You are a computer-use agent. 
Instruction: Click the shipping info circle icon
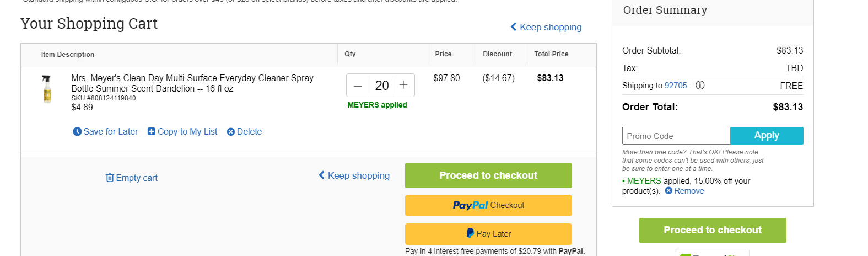[x=700, y=86]
